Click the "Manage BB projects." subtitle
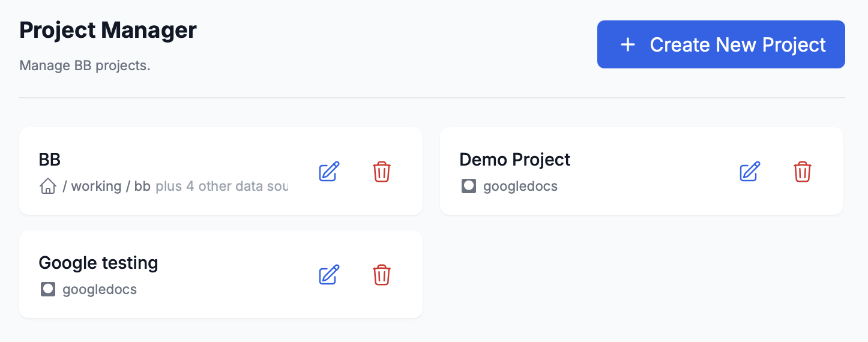Image resolution: width=868 pixels, height=342 pixels. point(85,65)
